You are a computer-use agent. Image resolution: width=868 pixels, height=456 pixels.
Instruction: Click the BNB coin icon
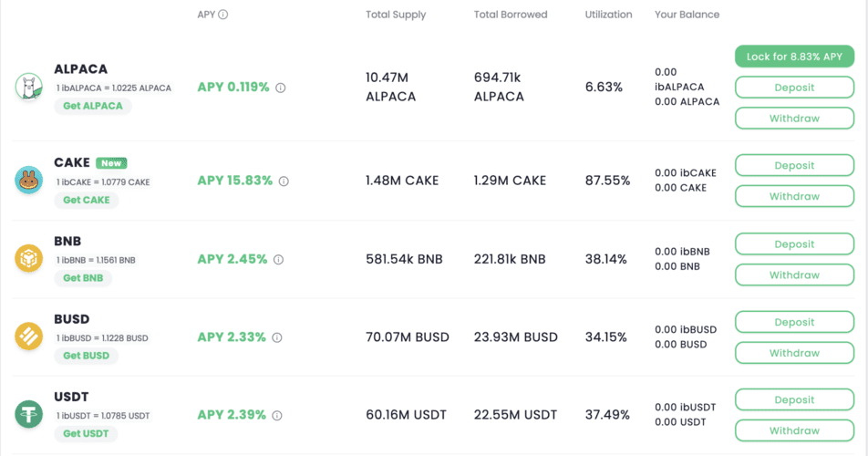pos(29,258)
